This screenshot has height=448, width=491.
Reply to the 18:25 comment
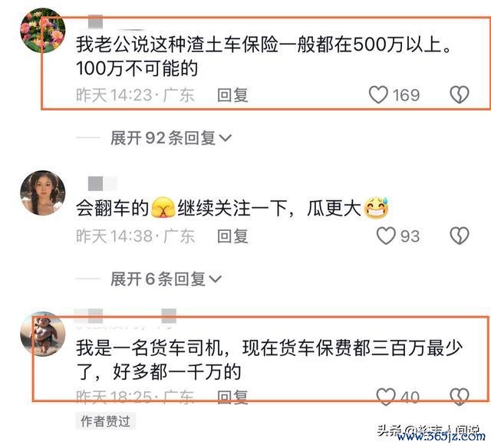click(x=232, y=397)
